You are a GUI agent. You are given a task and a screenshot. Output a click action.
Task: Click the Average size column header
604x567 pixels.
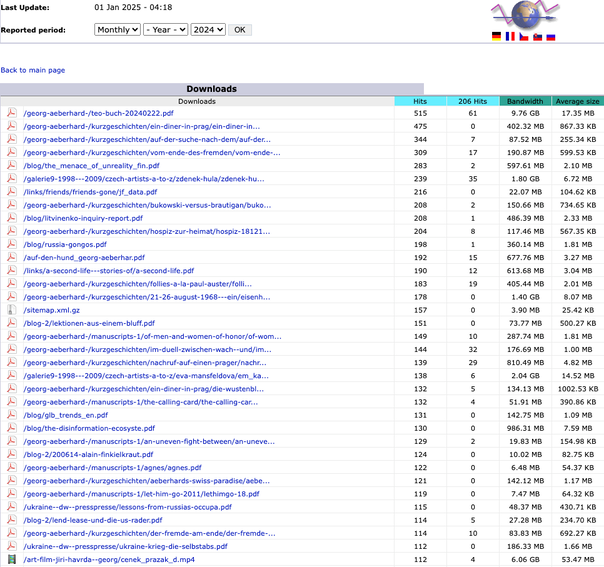point(577,101)
